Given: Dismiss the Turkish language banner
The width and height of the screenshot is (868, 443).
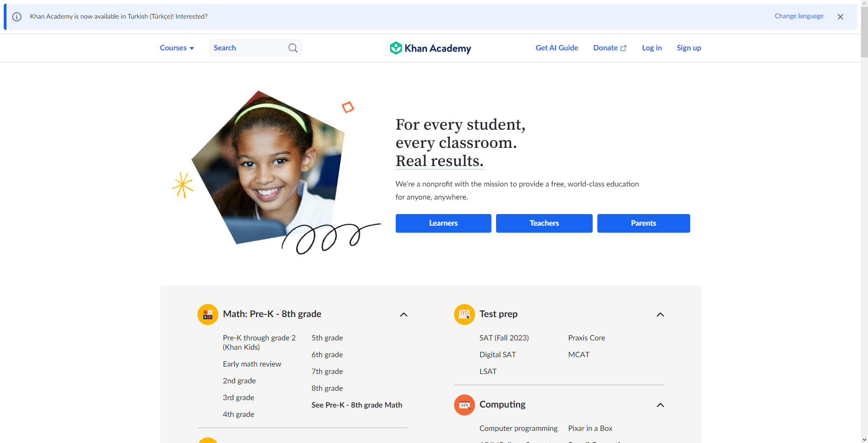Looking at the screenshot, I should (x=840, y=17).
